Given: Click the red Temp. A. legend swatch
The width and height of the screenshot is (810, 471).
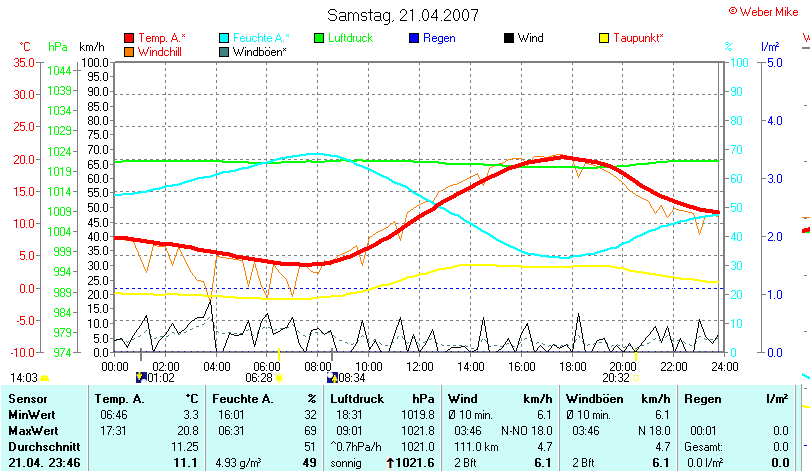Looking at the screenshot, I should click(129, 38).
